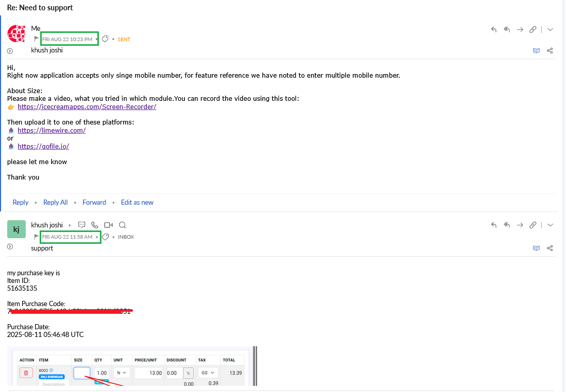
Task: Click SENT folder label
Action: 124,39
